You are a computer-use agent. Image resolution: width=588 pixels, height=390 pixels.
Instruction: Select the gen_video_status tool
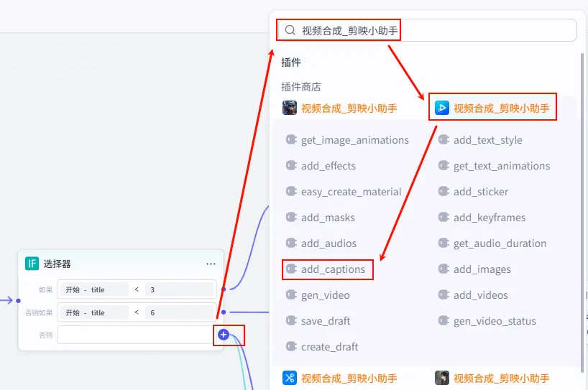(x=487, y=321)
